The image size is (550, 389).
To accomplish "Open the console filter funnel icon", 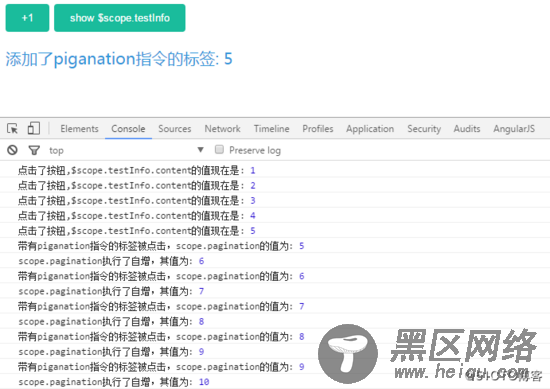I will [34, 150].
